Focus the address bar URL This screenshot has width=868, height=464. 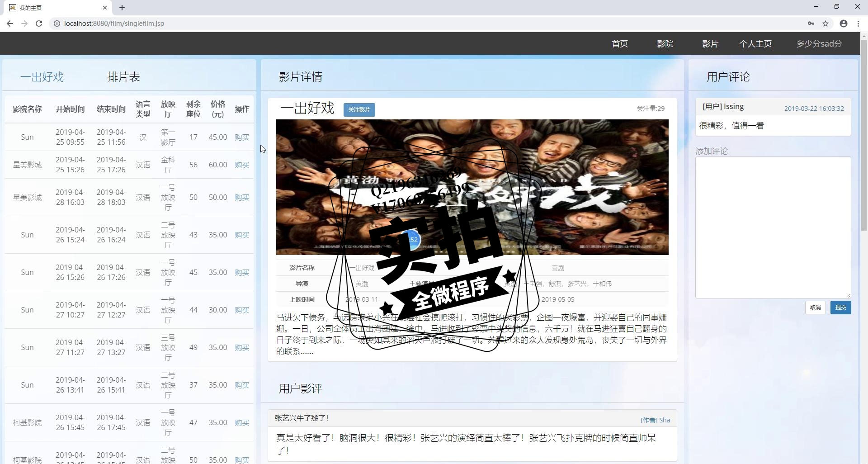[x=114, y=24]
